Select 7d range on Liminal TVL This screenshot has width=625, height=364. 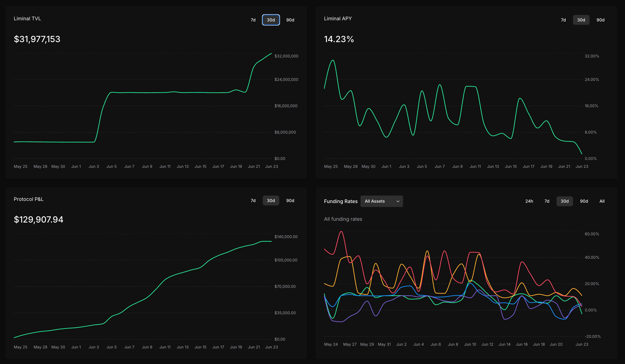253,20
